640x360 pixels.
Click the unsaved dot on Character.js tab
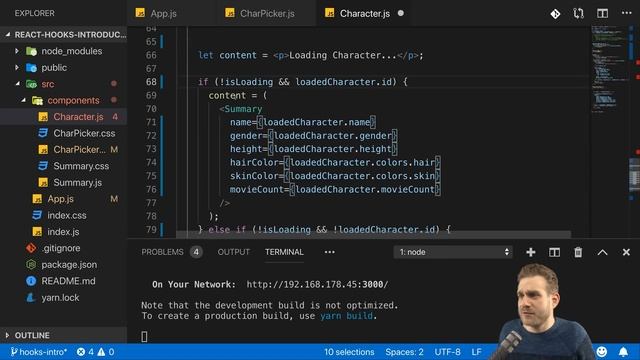401,13
